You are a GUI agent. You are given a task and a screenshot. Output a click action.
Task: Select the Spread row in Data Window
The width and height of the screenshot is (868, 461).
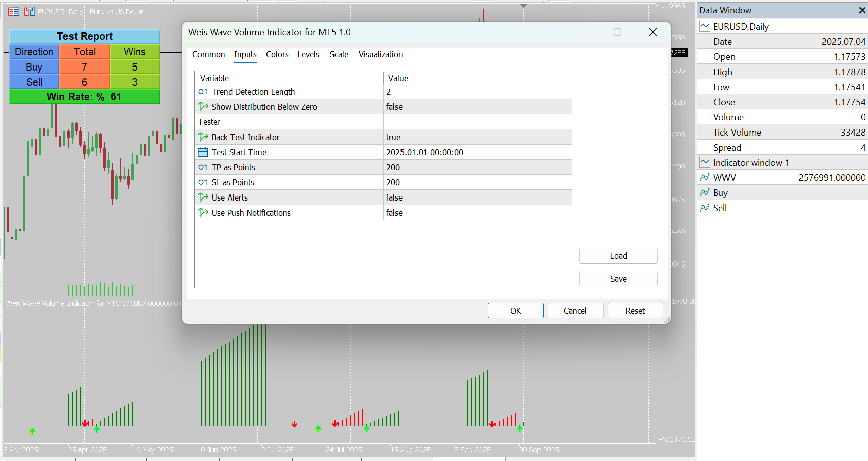tap(782, 147)
